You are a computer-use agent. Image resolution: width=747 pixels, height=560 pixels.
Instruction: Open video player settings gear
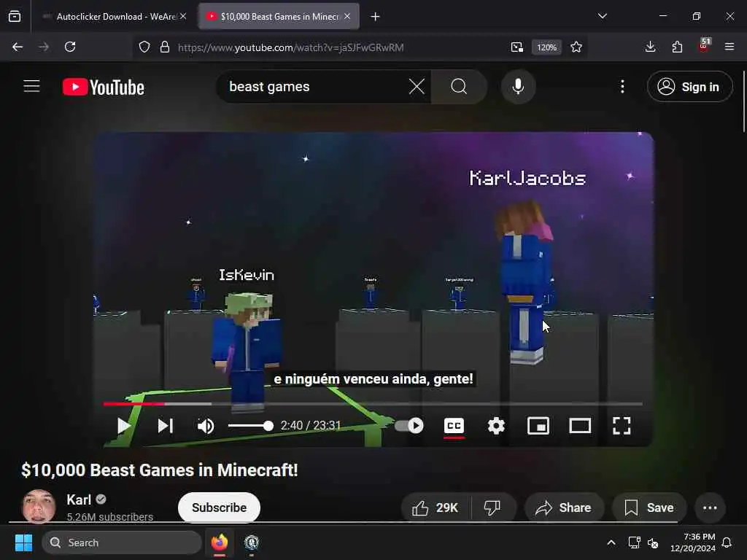[x=496, y=426]
